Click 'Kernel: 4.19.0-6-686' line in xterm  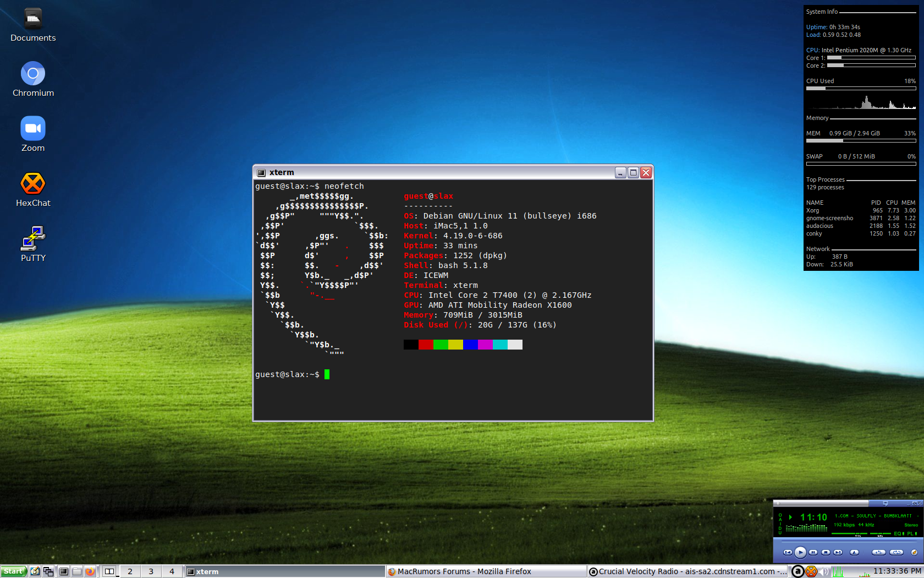pos(453,236)
